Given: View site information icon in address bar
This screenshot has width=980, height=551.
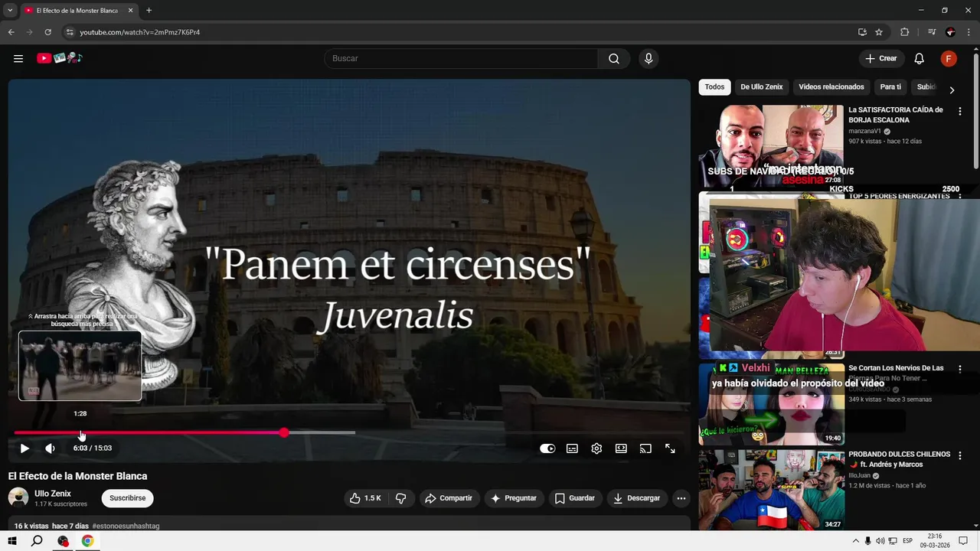Looking at the screenshot, I should 70,32.
